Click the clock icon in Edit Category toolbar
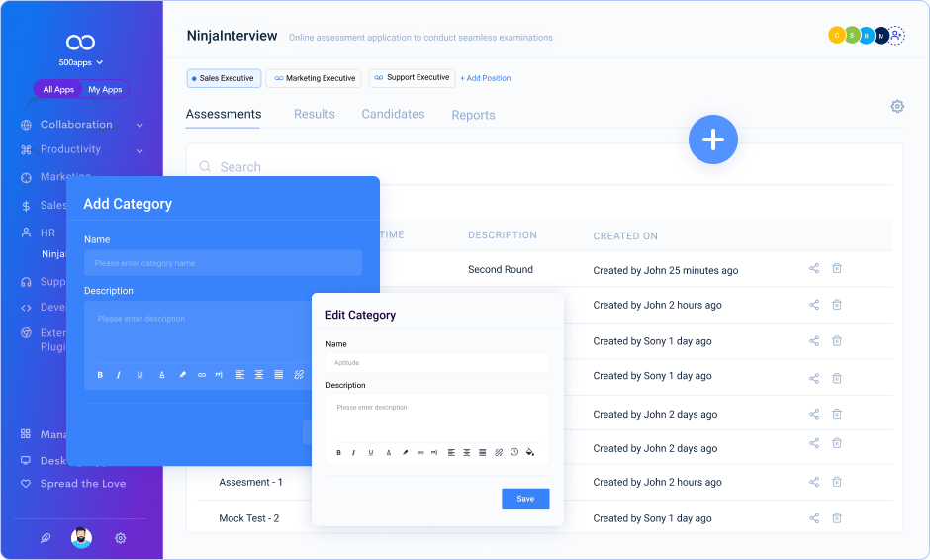 [514, 452]
